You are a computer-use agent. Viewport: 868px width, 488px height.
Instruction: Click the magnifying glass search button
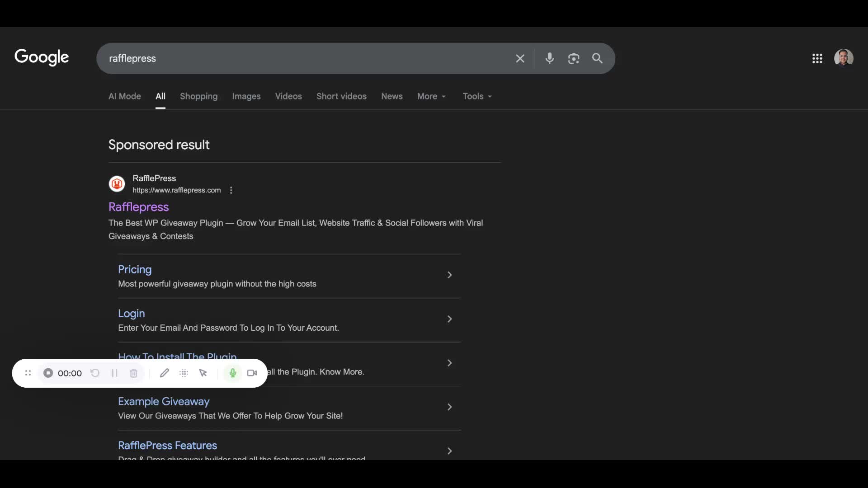(x=597, y=58)
